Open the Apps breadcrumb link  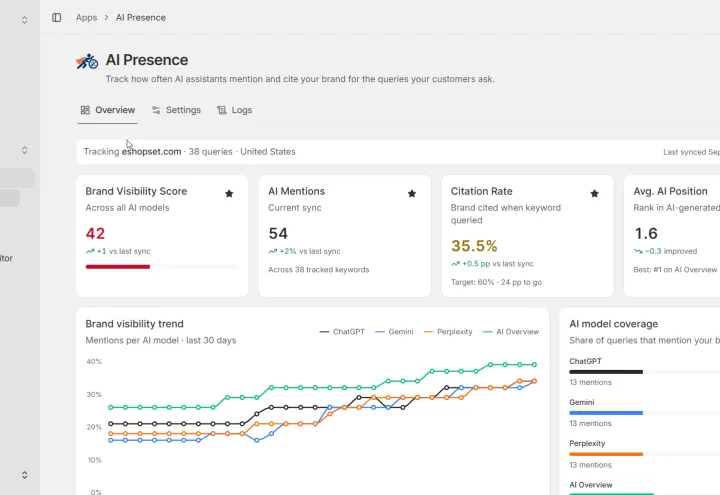[86, 17]
